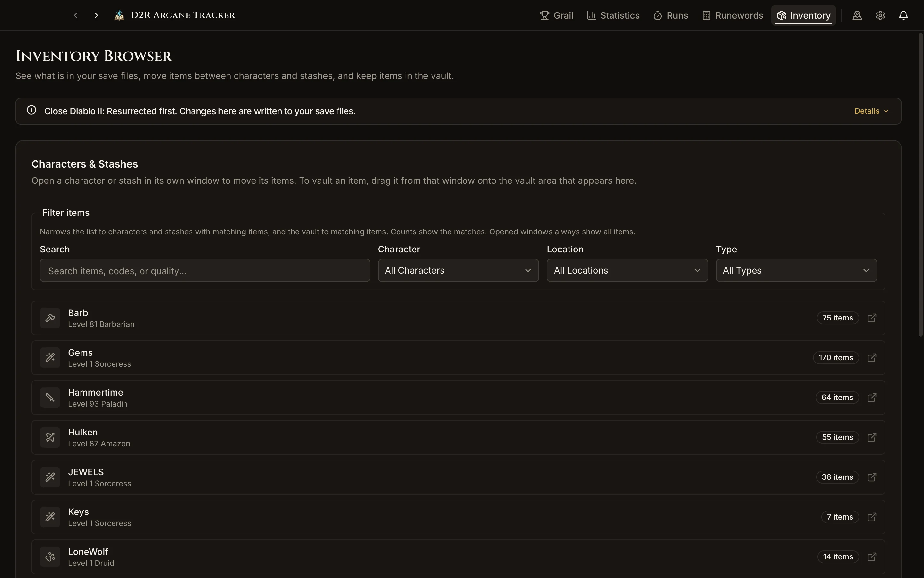The image size is (924, 578).
Task: Click the Hulken amazon bow icon
Action: point(50,437)
